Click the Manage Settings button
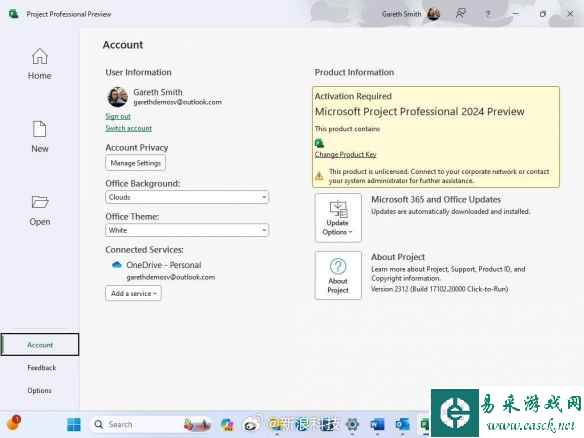 (x=135, y=163)
